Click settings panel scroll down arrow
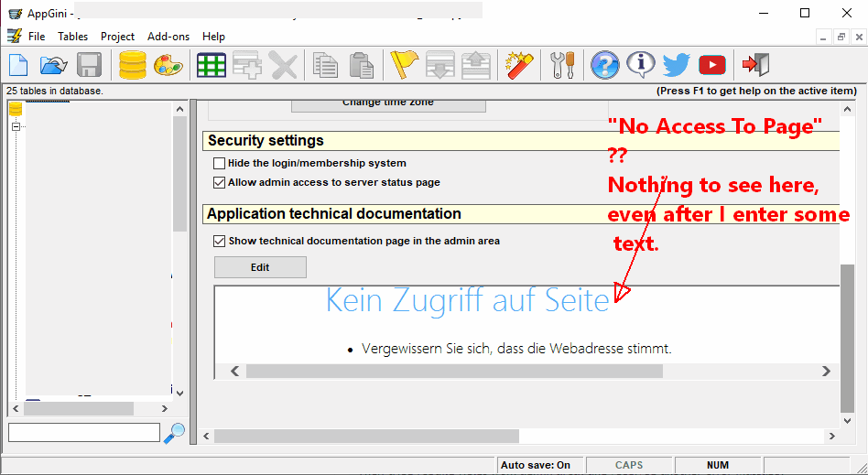The width and height of the screenshot is (868, 475). tap(848, 421)
